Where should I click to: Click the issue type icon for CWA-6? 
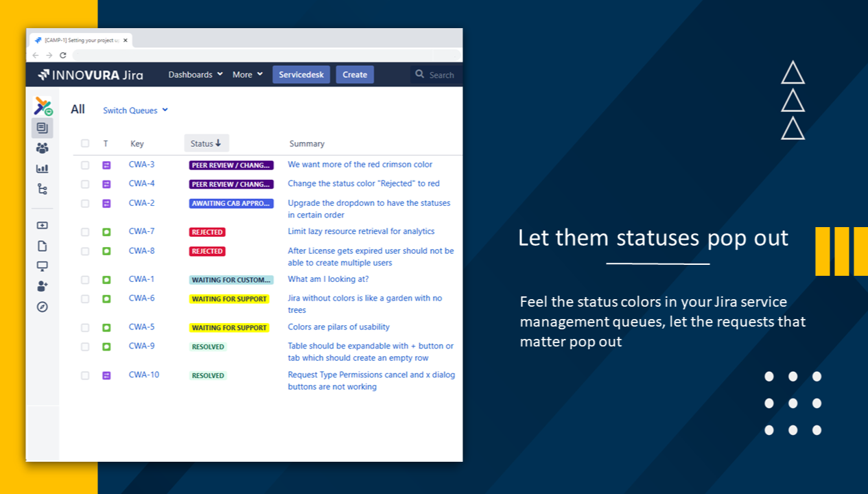[x=106, y=299]
